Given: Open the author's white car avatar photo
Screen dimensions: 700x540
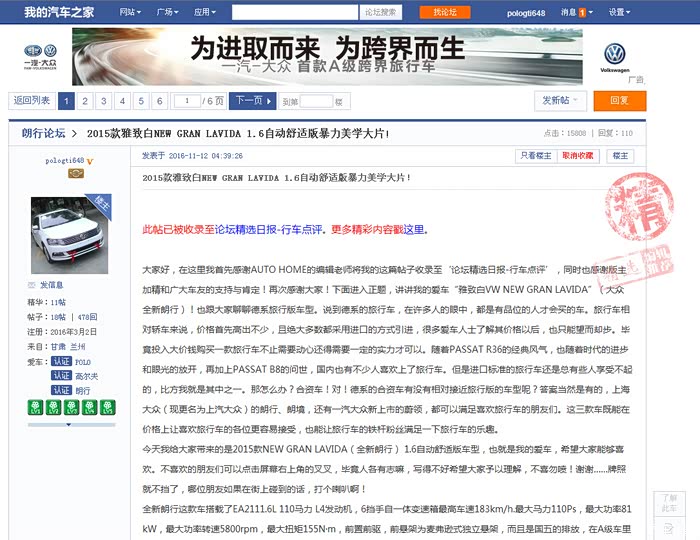Looking at the screenshot, I should pos(69,235).
